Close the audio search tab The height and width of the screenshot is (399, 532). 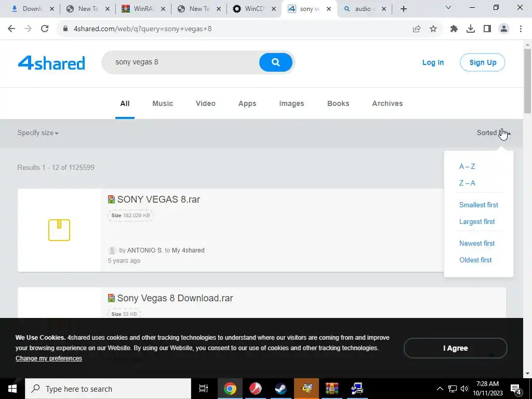(x=384, y=9)
